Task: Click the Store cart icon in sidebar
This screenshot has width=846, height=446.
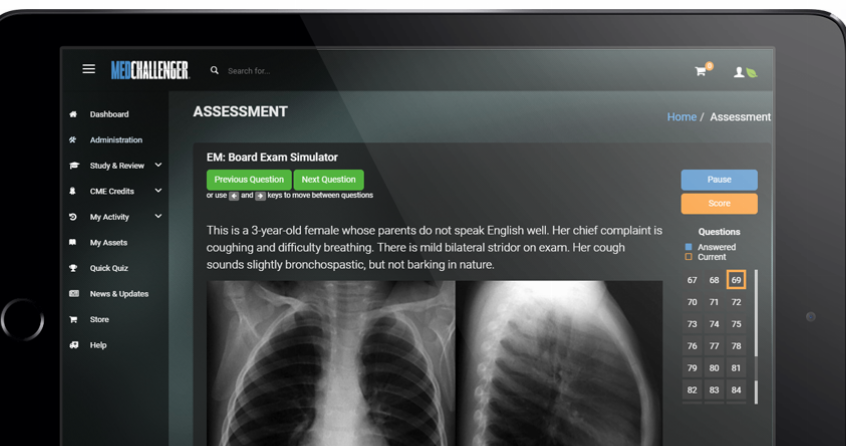Action: point(73,319)
